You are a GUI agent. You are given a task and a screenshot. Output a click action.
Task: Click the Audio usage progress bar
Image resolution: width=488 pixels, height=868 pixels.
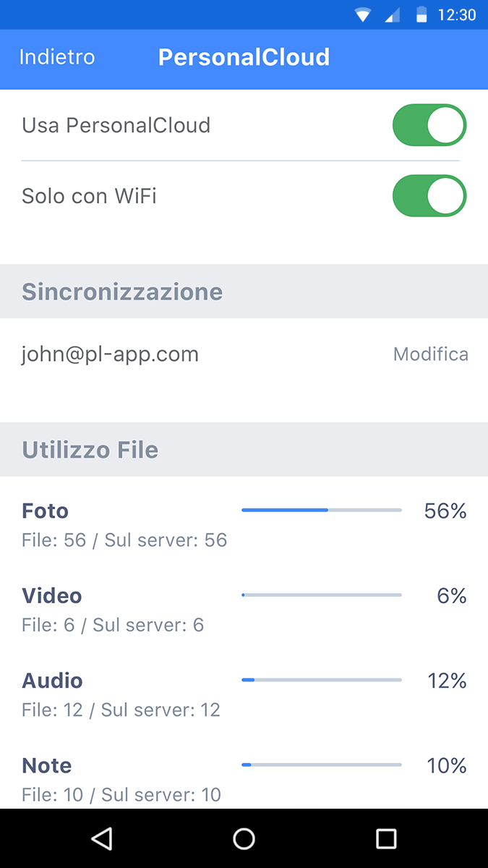pyautogui.click(x=321, y=680)
